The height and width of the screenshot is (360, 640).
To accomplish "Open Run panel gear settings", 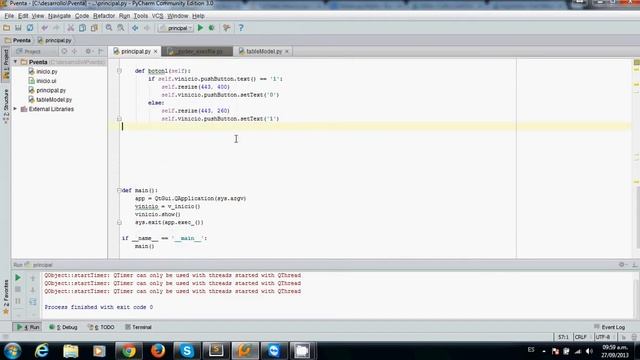I will pyautogui.click(x=621, y=264).
